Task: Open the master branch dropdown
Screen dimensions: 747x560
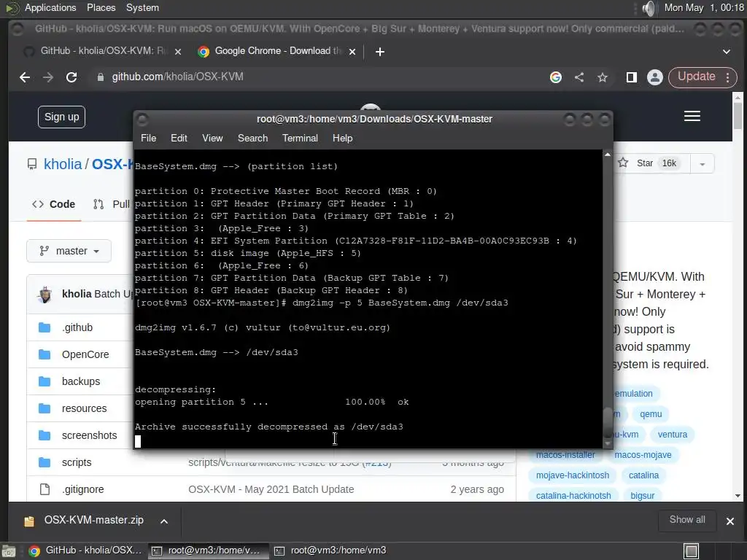Action: click(x=69, y=251)
